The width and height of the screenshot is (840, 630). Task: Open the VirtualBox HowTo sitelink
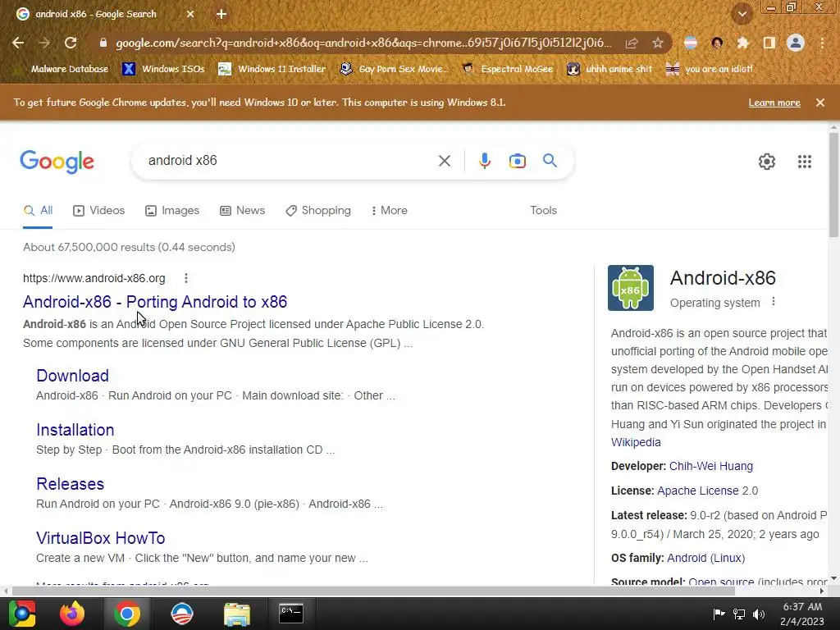point(101,538)
